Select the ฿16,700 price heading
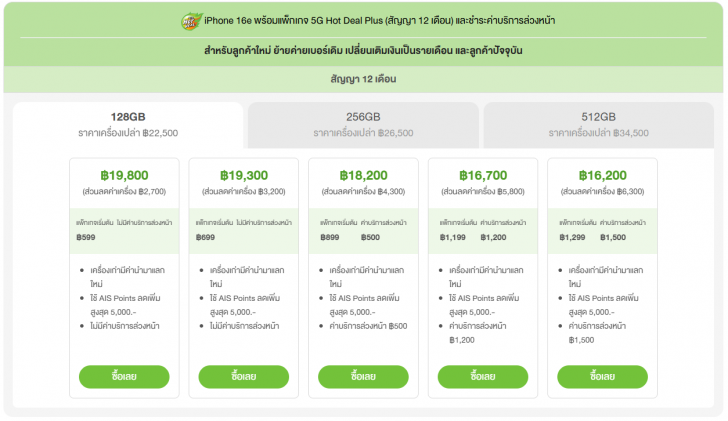The height and width of the screenshot is (421, 728). pos(483,173)
